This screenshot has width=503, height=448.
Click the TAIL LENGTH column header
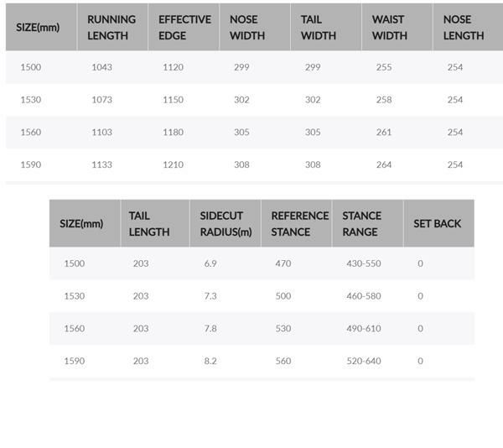point(149,224)
